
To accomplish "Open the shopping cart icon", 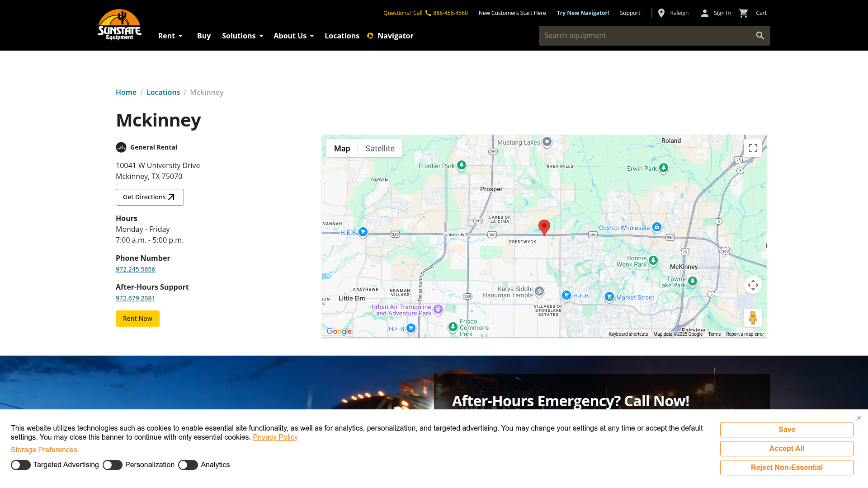I will (743, 13).
